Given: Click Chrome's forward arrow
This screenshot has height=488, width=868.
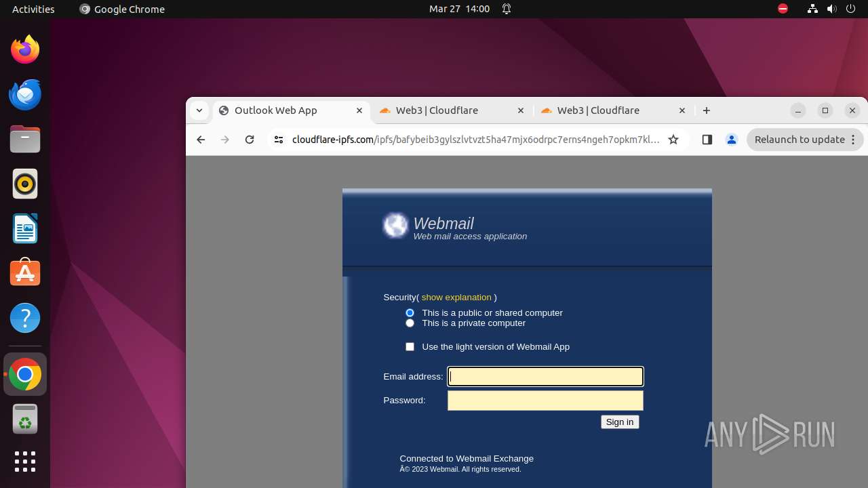Looking at the screenshot, I should pos(225,140).
